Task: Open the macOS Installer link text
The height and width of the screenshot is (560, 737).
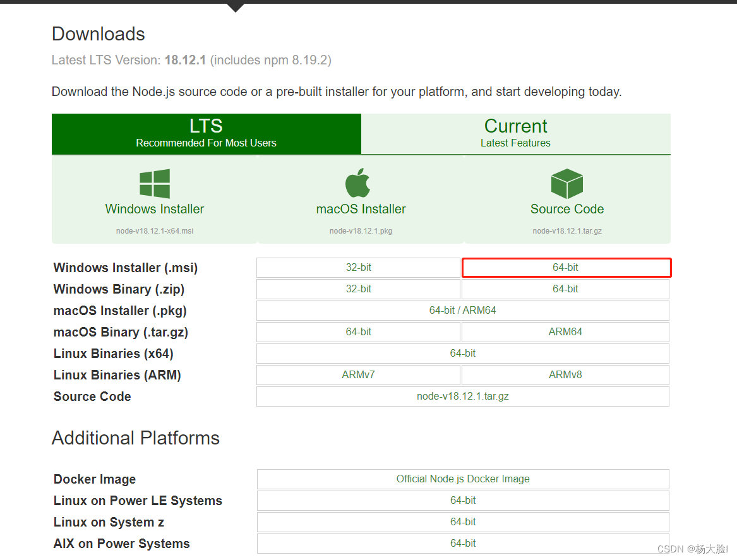Action: (x=361, y=209)
